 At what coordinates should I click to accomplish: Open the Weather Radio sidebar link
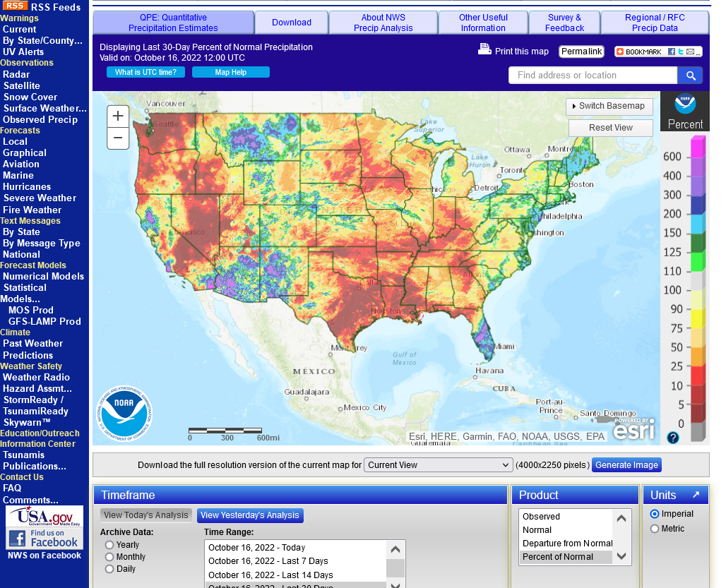pos(37,378)
